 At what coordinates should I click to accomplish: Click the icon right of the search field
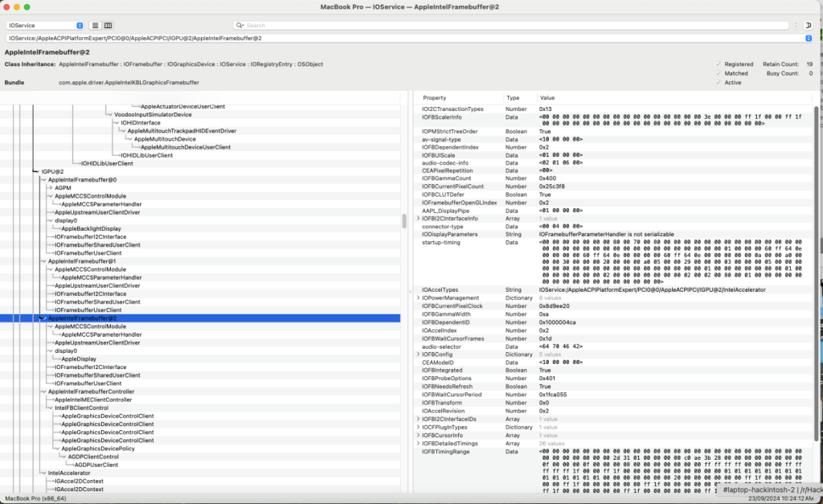click(808, 26)
